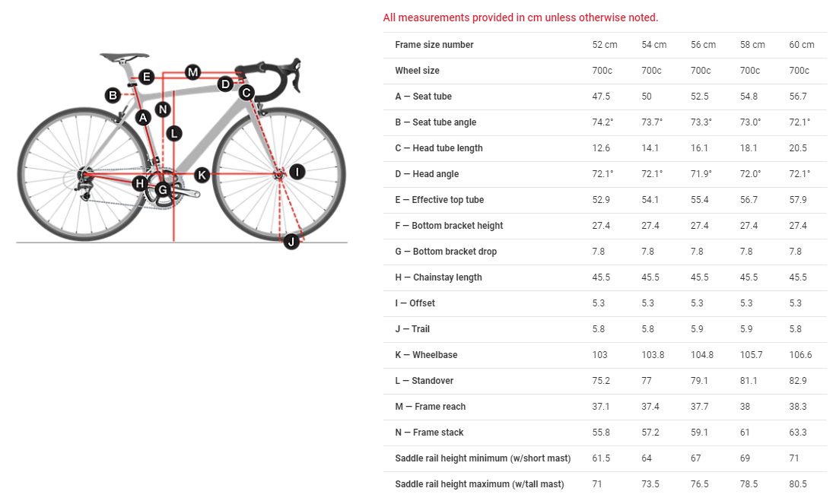The image size is (836, 504).
Task: Click the "K — Wheelbase" row label
Action: (x=426, y=355)
